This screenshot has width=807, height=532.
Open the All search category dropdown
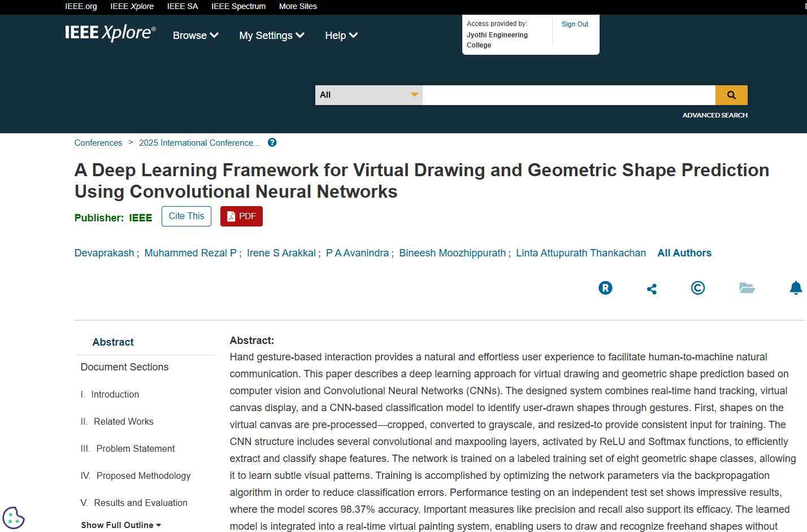pyautogui.click(x=368, y=95)
